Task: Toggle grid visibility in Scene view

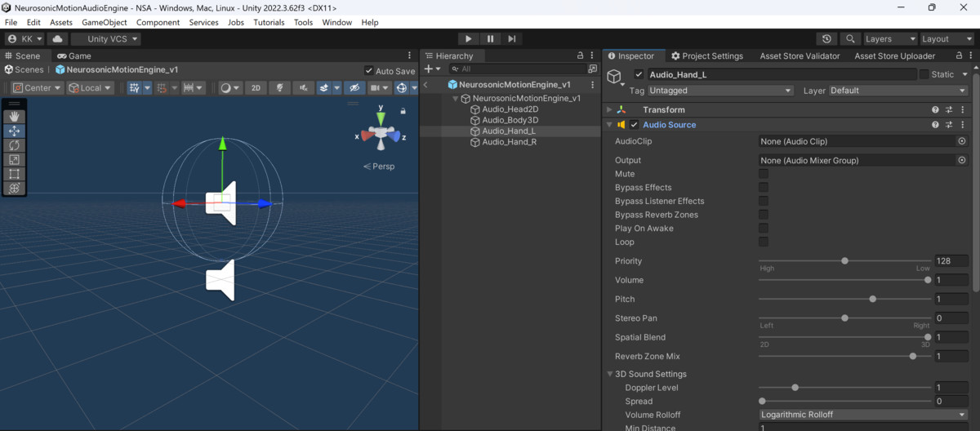Action: point(135,87)
